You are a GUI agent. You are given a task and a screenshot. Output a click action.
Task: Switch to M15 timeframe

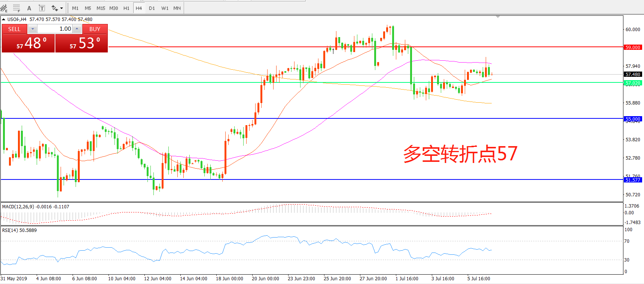click(x=101, y=8)
